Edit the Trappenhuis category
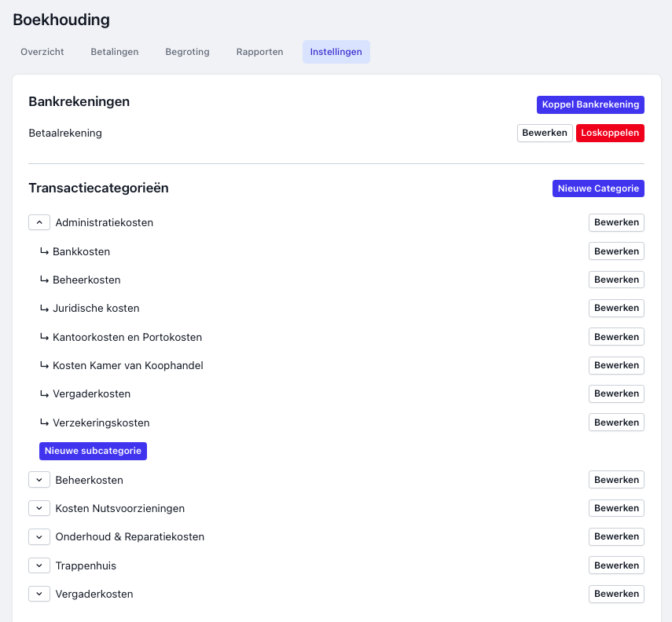 (x=616, y=565)
